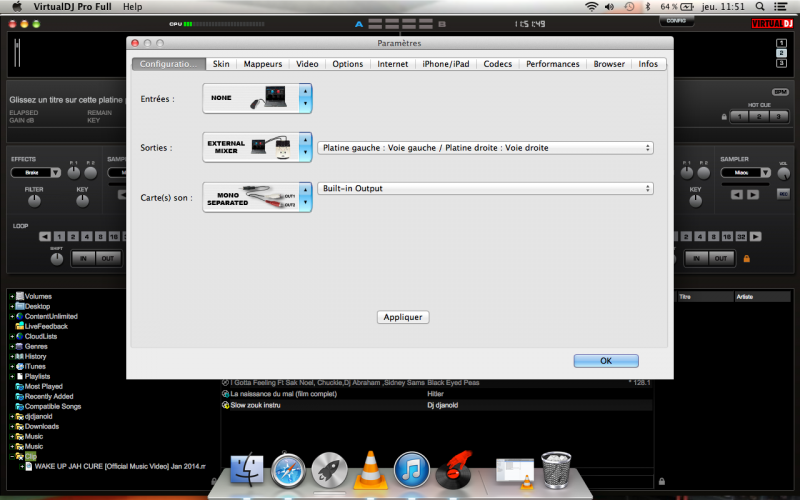Toggle the left deck loop OUT button
This screenshot has height=500, width=800.
(106, 259)
